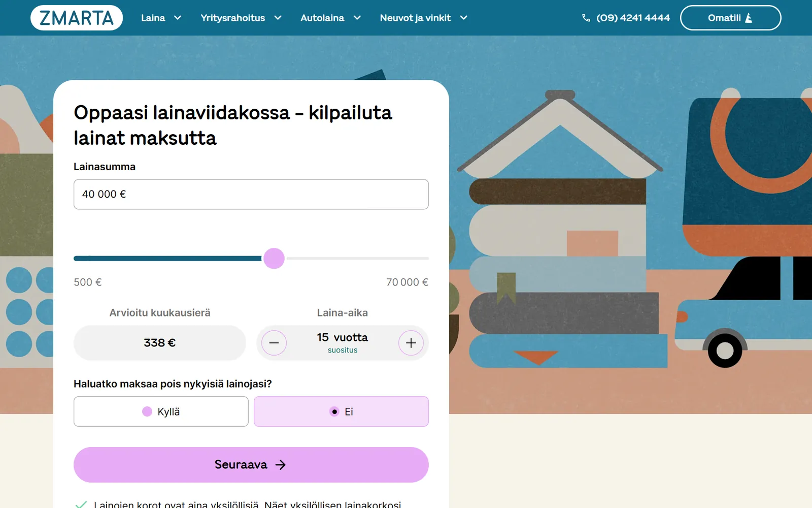Expand the Neuvot ja vinkit chevron
This screenshot has width=812, height=508.
pos(463,18)
